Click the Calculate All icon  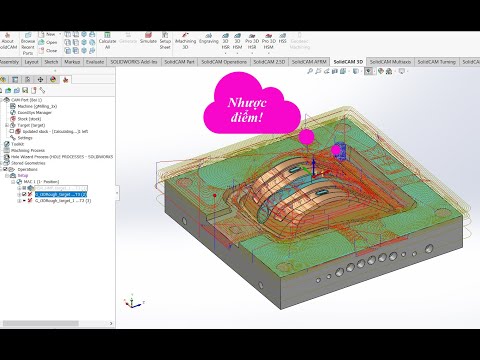click(107, 41)
